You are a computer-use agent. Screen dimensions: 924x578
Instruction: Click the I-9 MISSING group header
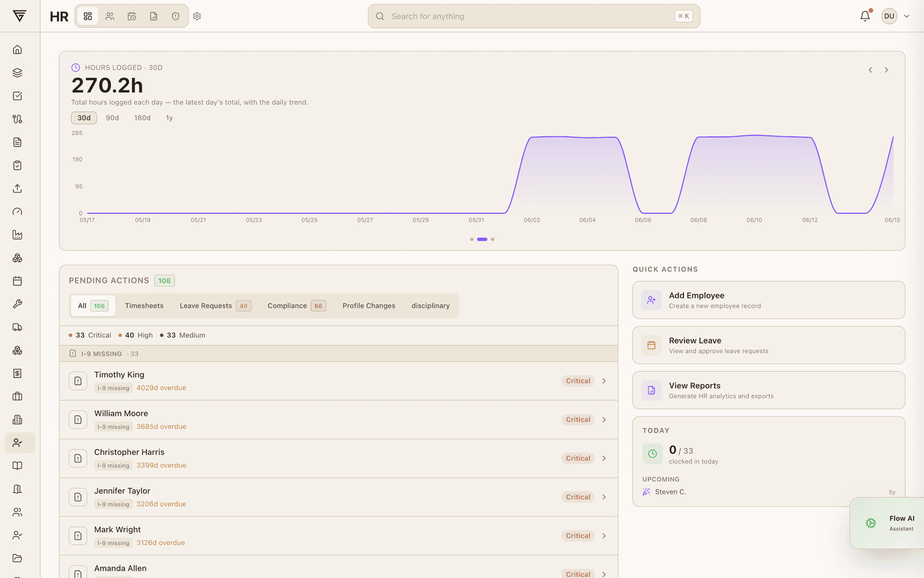tap(339, 354)
